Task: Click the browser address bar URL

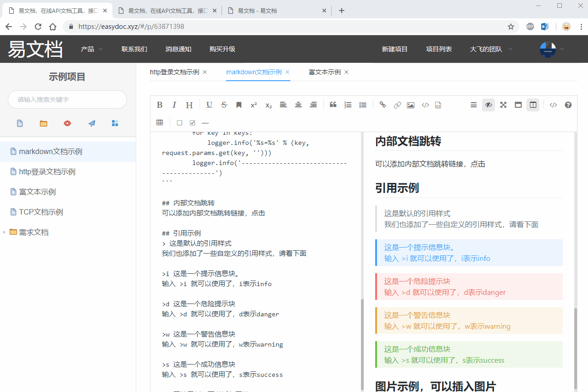Action: pos(131,27)
